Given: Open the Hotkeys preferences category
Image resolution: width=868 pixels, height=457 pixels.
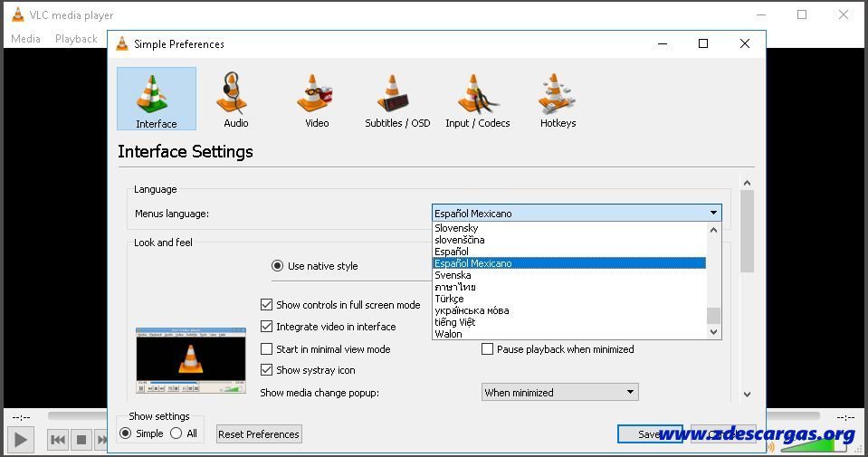Looking at the screenshot, I should (558, 100).
